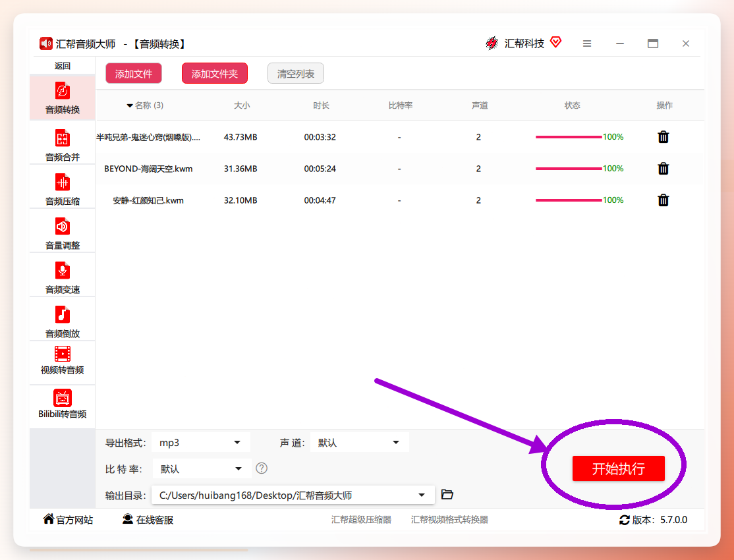Open the 音频倒放 audio reverse tool
Image resolution: width=734 pixels, height=560 pixels.
coord(62,321)
